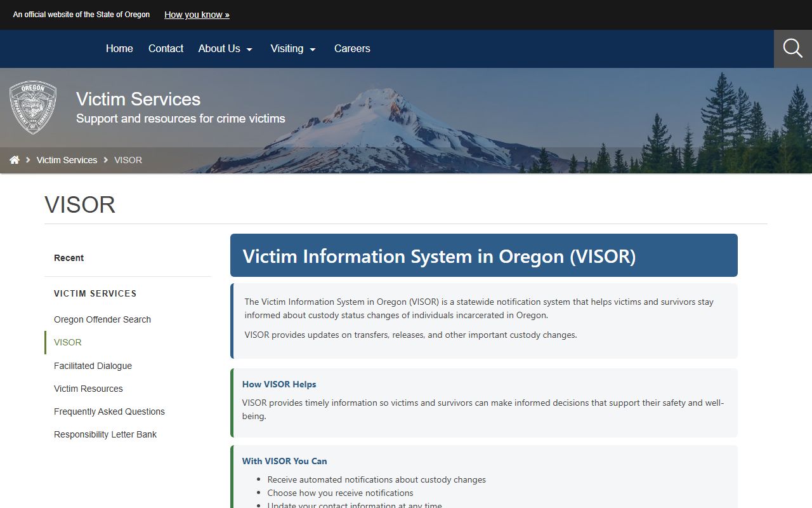Open Oregon Offender Search in sidebar
Screen dimensions: 812x508
point(102,319)
